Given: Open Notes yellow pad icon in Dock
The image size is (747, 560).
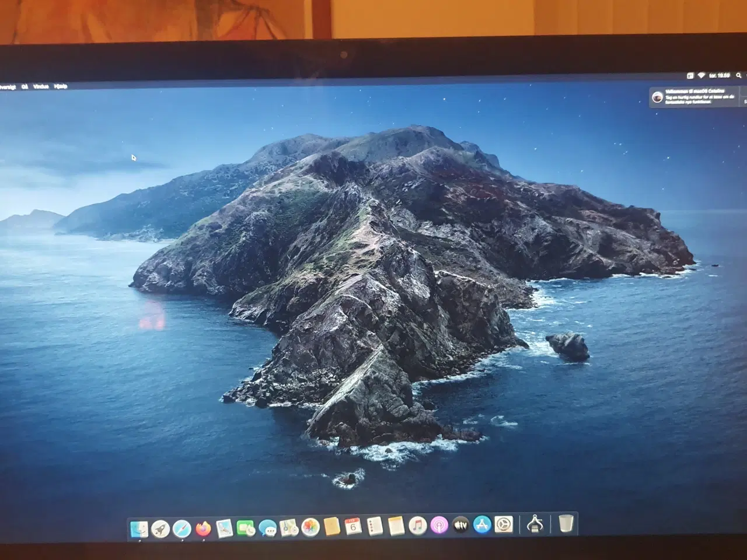Looking at the screenshot, I should [396, 526].
